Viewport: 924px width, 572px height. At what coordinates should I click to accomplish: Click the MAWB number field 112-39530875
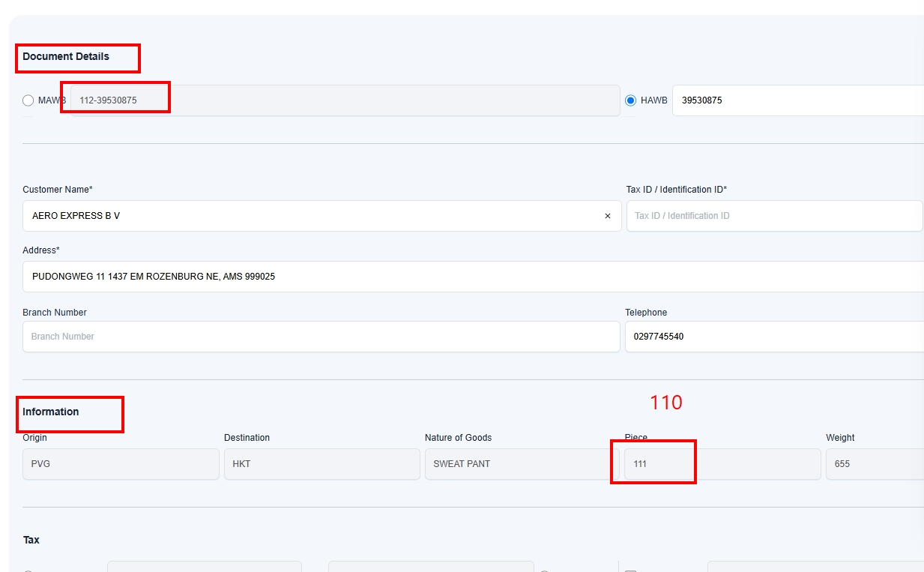pos(345,100)
